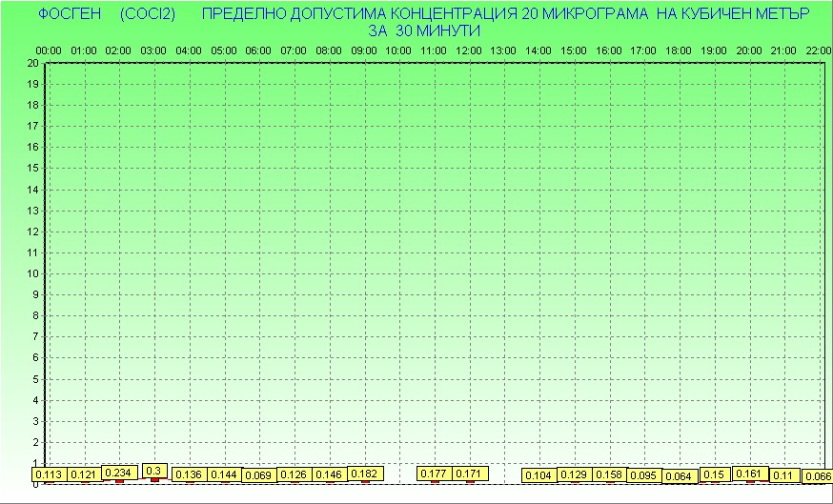Select the 10 tick on vertical axis
Viewport: 833px width, 504px height.
(32, 273)
